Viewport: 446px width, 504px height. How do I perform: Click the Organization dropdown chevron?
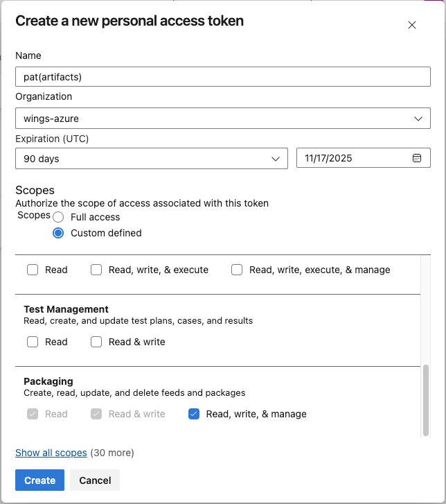[x=418, y=119]
